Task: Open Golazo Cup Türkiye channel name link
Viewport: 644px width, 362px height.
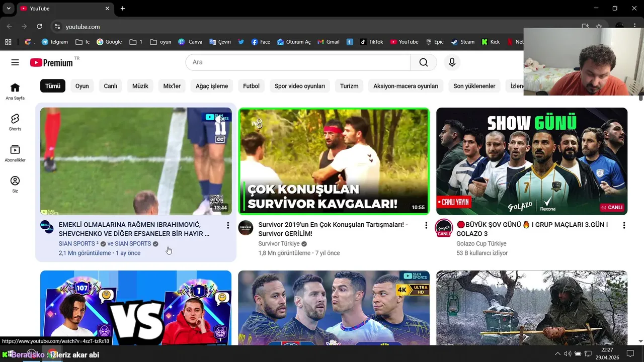Action: pyautogui.click(x=481, y=244)
